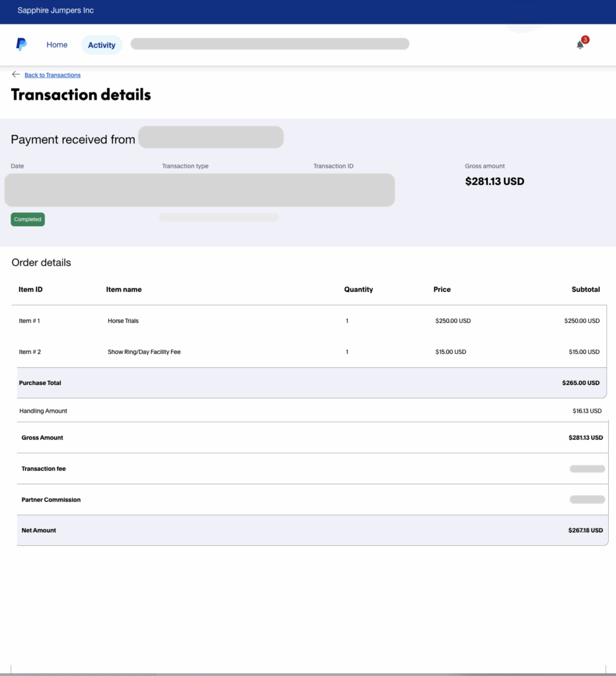
Task: Click the PayPal logo icon
Action: coord(22,44)
